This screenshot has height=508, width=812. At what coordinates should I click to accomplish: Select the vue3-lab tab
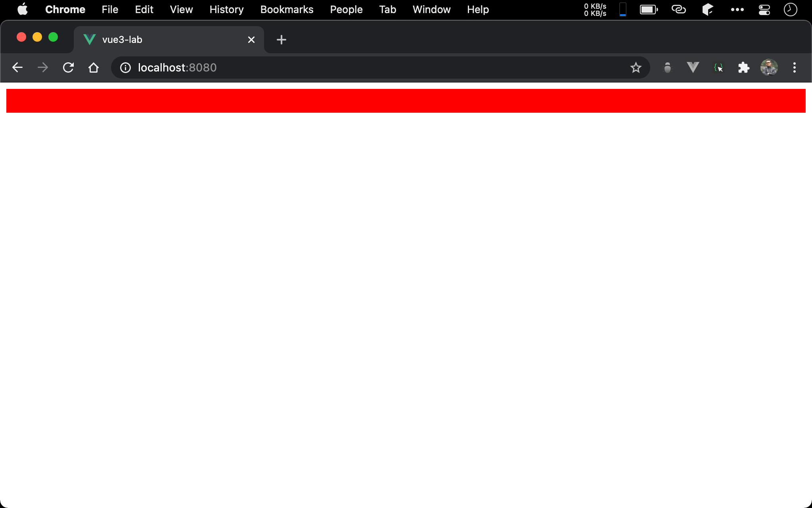point(159,40)
